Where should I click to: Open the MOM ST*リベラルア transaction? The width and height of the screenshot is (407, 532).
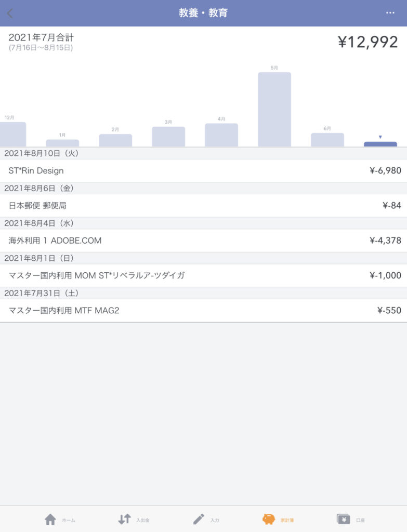(x=203, y=275)
